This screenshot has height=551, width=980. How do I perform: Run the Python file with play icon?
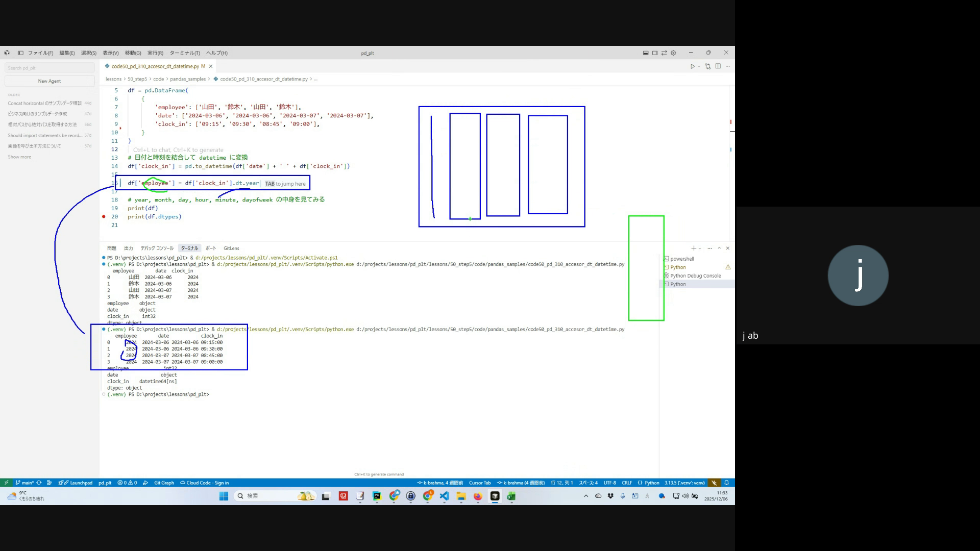692,66
